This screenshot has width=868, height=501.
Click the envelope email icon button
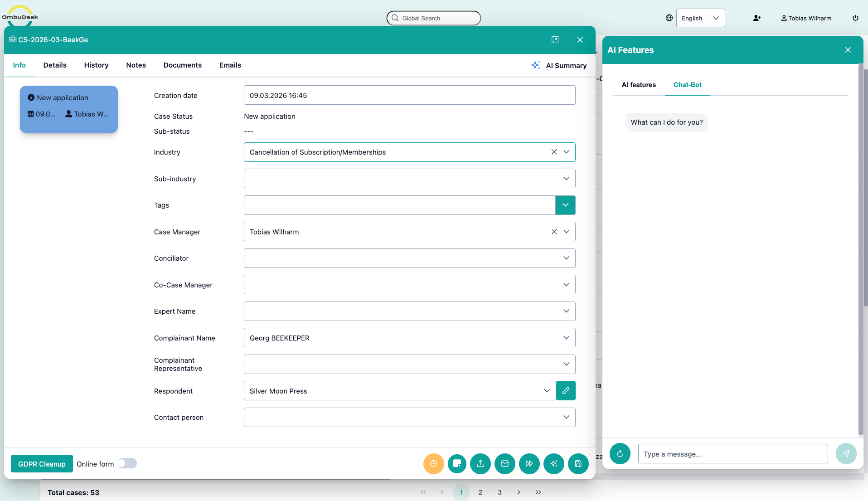504,463
